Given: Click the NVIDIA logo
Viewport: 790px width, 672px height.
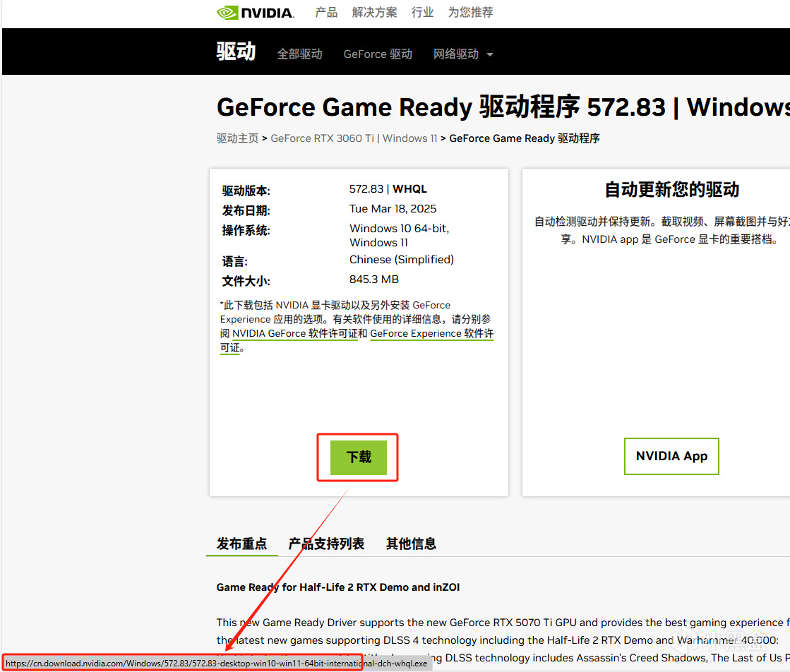Looking at the screenshot, I should point(256,13).
